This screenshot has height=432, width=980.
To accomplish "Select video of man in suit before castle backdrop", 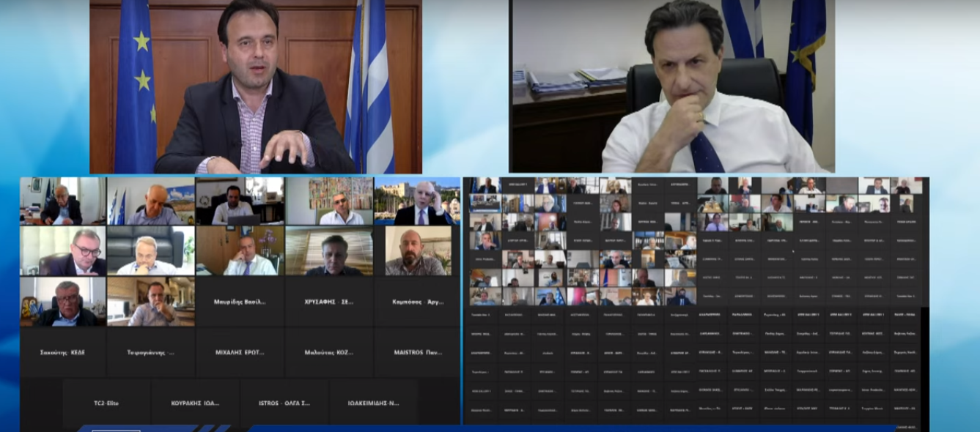I will tap(416, 201).
